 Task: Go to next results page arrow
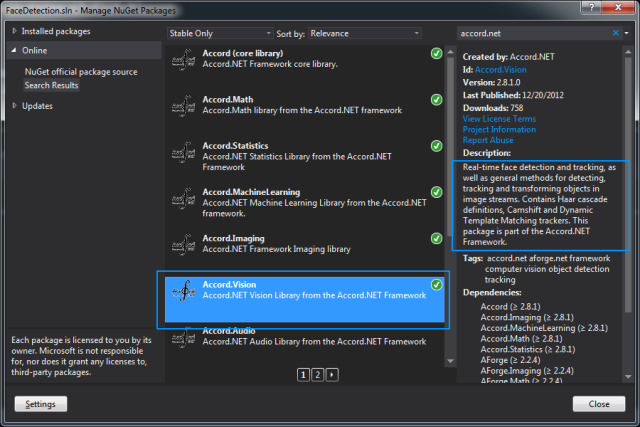click(x=332, y=375)
